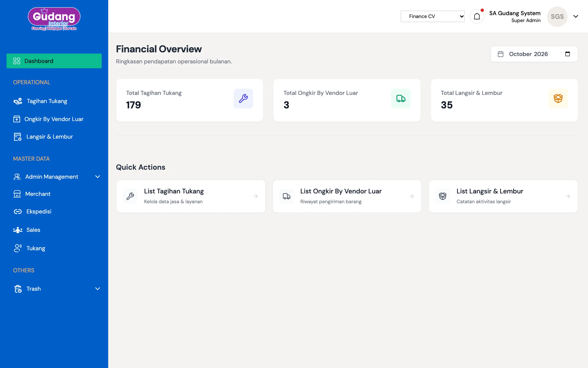Click the arrow on List Langsir & Lembur card
The width and height of the screenshot is (588, 368).
pos(568,196)
